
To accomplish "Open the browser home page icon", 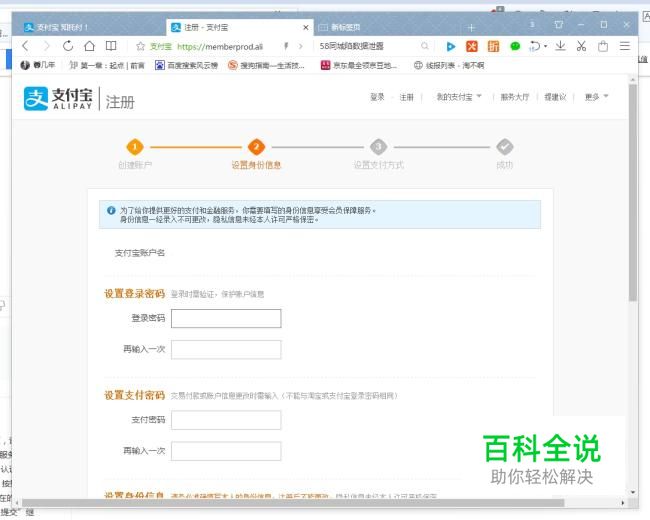I will 89,46.
